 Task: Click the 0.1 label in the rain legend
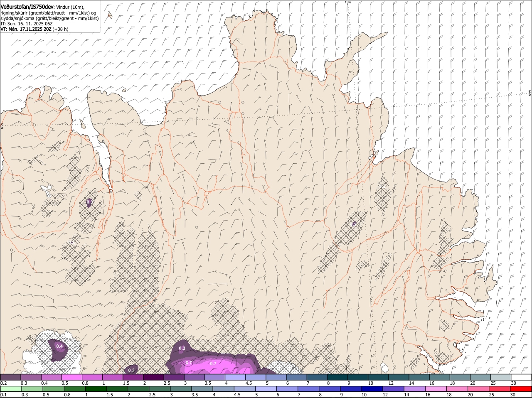3,395
